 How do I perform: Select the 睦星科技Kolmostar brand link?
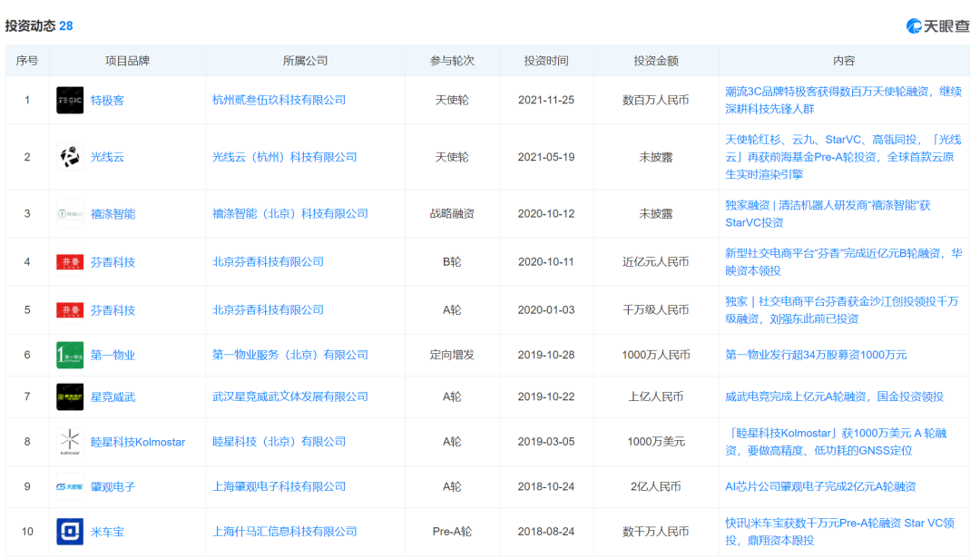tap(138, 442)
